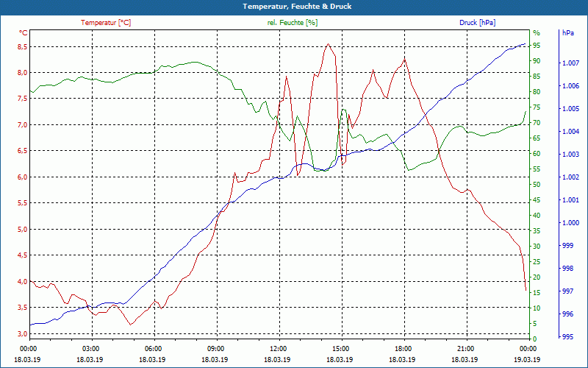The width and height of the screenshot is (588, 368).
Task: Select the red 'Temperatur [°C]' legend label
Action: pyautogui.click(x=106, y=23)
